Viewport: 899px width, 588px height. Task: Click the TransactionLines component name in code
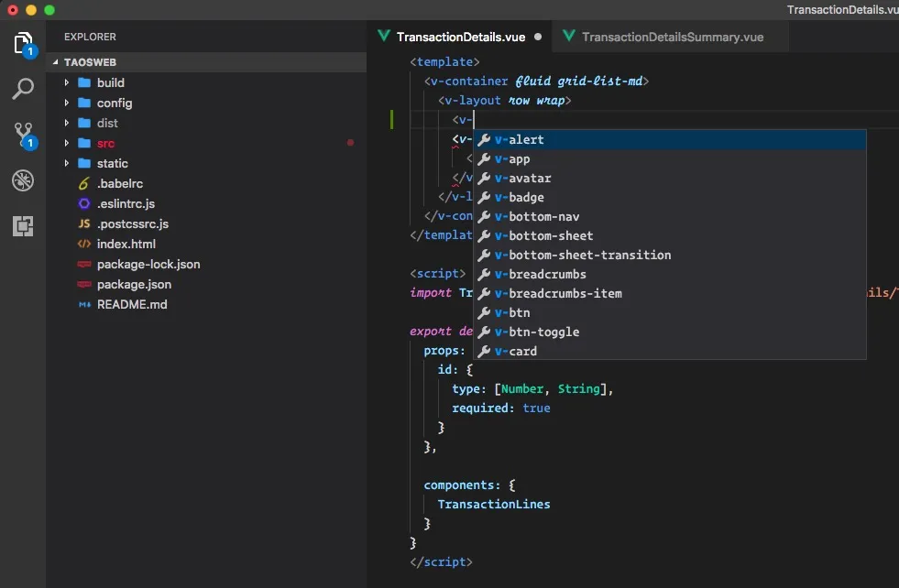pos(494,505)
